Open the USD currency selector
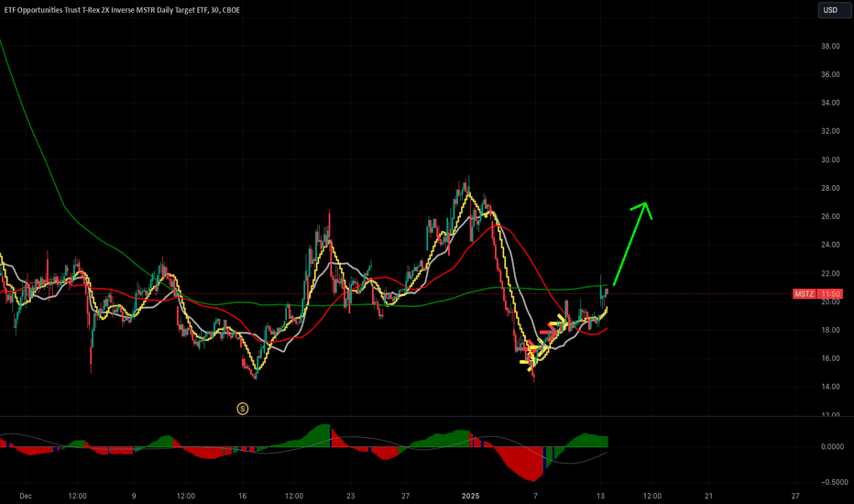The height and width of the screenshot is (504, 854). (x=834, y=10)
